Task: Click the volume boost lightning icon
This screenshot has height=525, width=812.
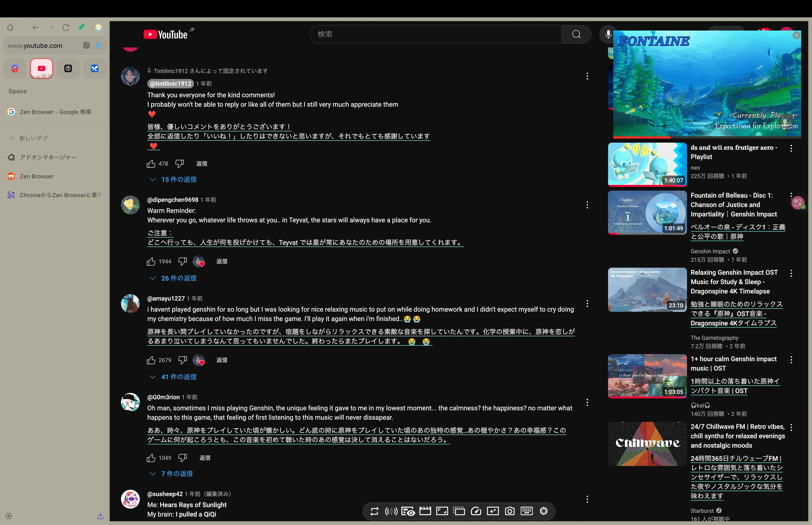Action: coord(391,511)
